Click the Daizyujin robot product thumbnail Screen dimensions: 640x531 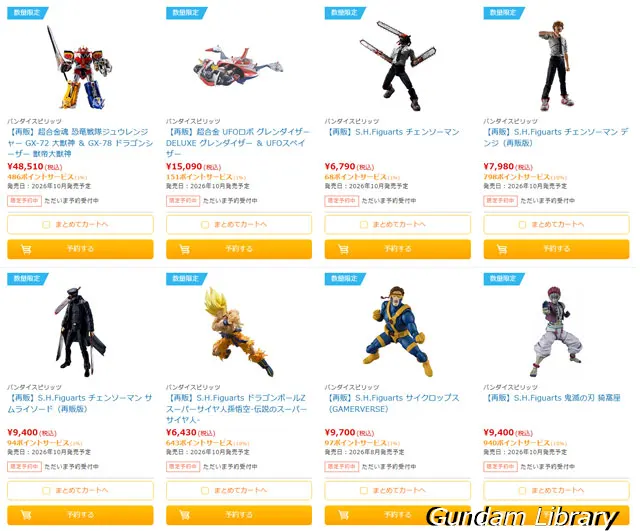coord(80,68)
